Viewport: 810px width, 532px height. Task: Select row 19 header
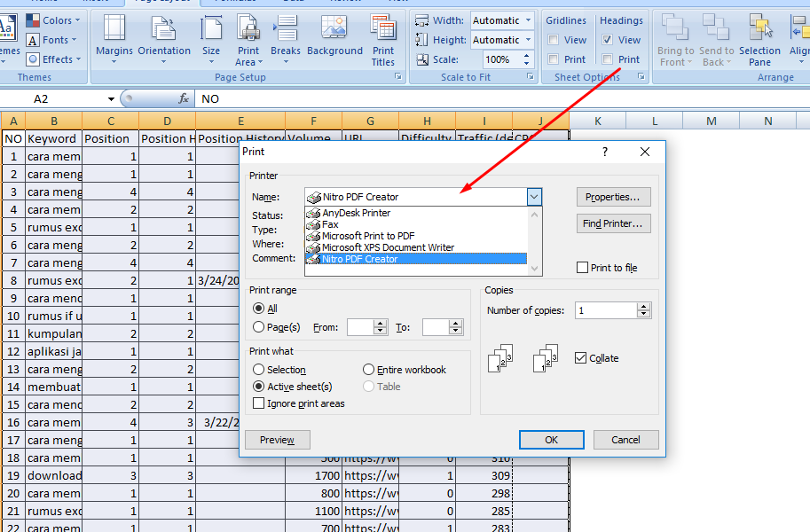[x=13, y=475]
